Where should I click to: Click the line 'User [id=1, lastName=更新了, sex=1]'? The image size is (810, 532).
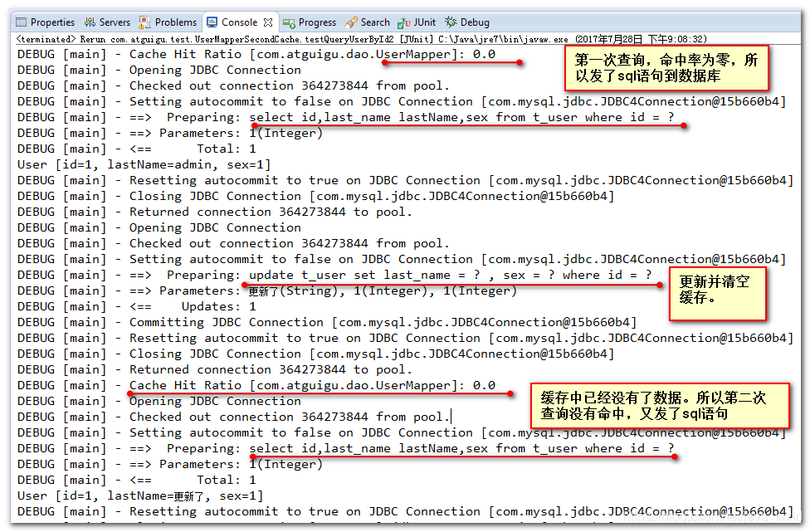140,495
